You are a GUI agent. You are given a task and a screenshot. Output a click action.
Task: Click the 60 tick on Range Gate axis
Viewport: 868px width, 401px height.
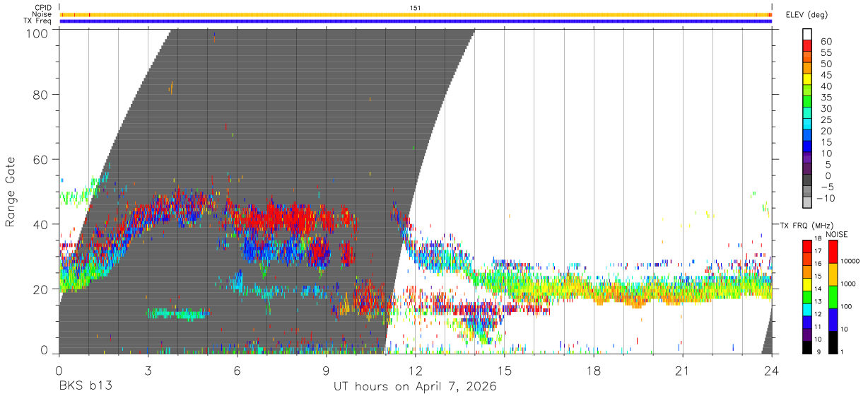[x=40, y=159]
